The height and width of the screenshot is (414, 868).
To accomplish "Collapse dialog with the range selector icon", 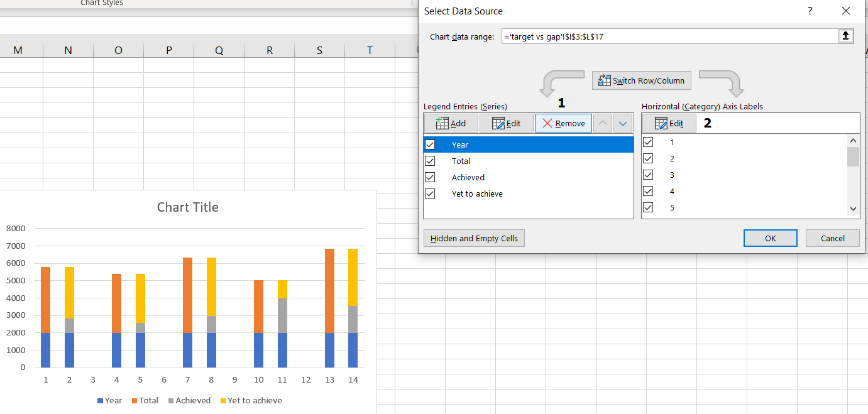I will [x=845, y=36].
